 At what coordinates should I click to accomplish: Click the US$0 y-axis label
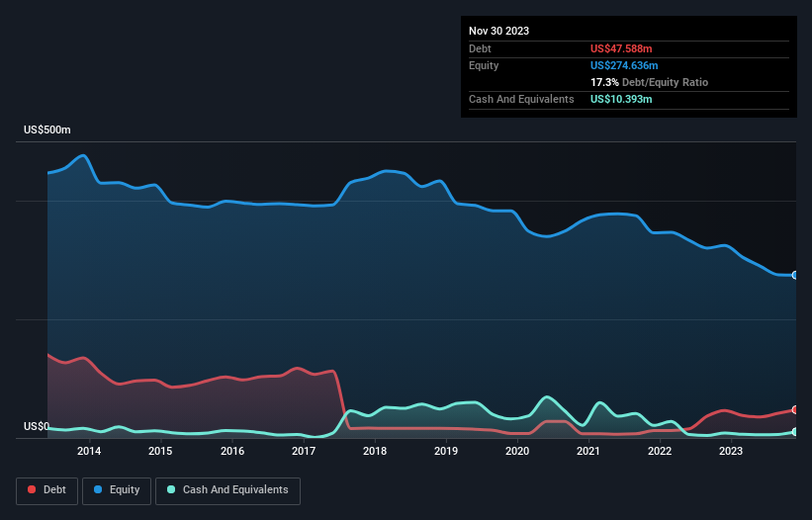point(37,427)
